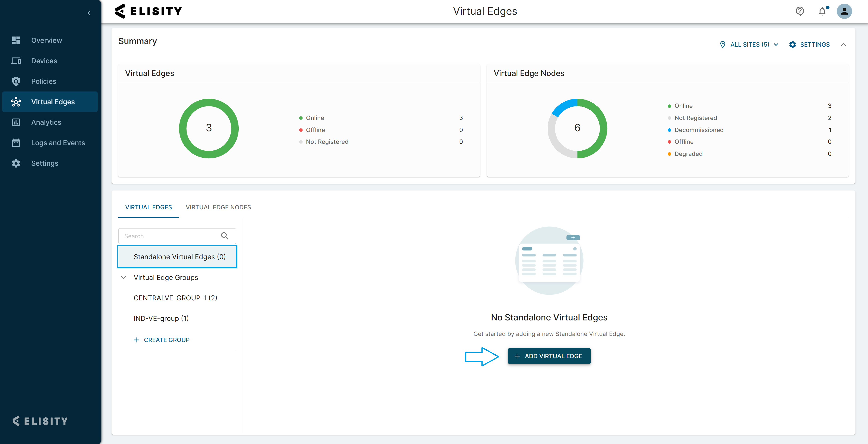868x444 pixels.
Task: Collapse the sidebar with the chevron arrow
Action: 89,13
